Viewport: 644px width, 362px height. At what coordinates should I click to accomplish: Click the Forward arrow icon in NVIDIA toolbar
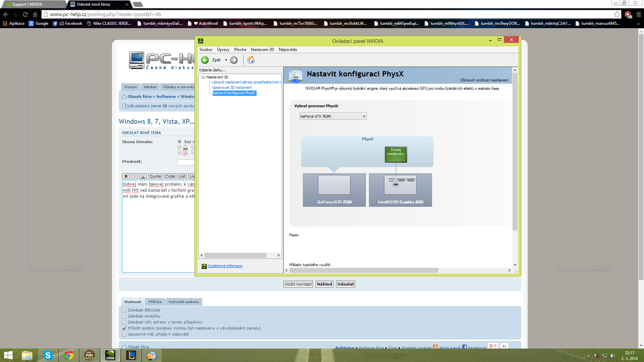[x=234, y=60]
